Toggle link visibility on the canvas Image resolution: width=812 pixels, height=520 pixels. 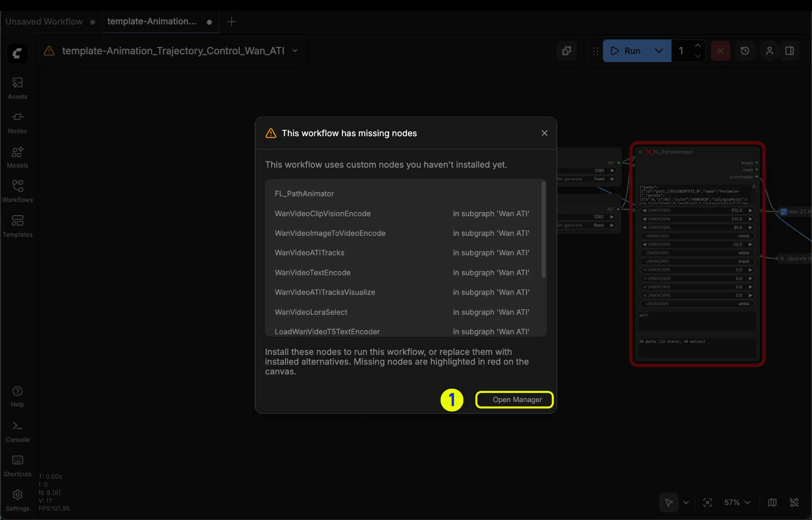[795, 502]
